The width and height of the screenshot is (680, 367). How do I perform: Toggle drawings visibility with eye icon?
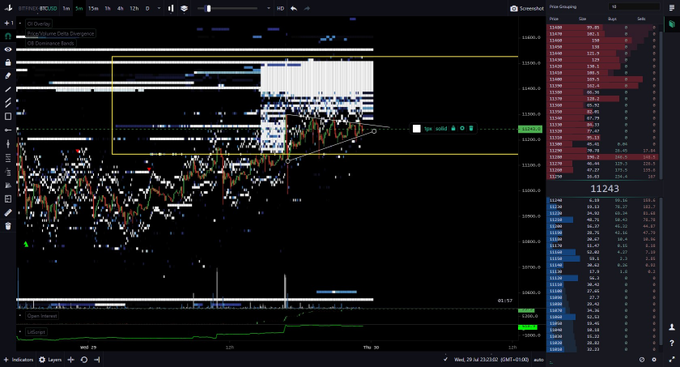pyautogui.click(x=8, y=49)
